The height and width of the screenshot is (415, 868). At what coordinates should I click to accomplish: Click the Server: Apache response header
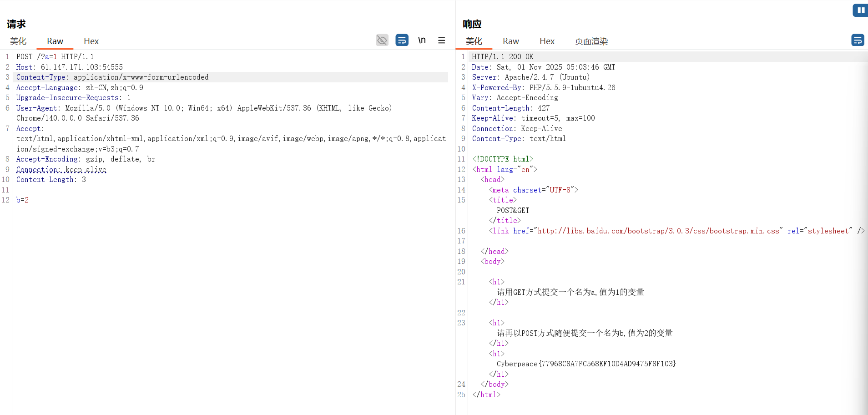point(531,77)
